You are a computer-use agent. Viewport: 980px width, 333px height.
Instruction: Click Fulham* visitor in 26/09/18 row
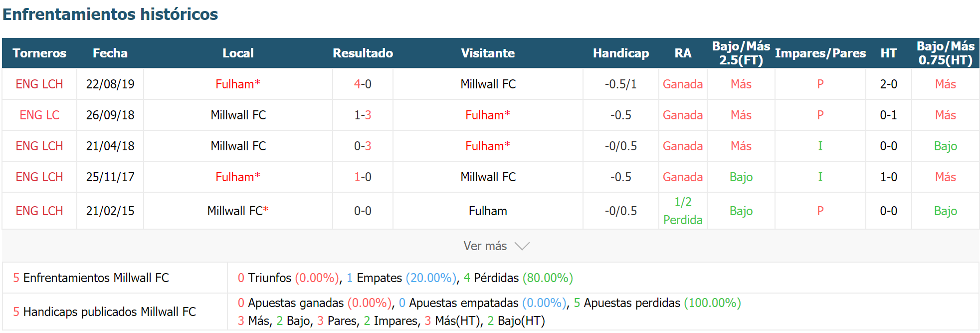[x=488, y=115]
